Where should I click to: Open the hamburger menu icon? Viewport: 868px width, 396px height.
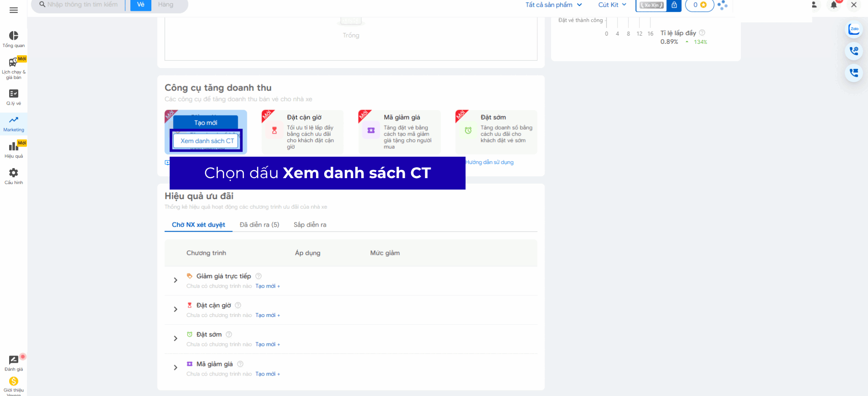tap(14, 10)
